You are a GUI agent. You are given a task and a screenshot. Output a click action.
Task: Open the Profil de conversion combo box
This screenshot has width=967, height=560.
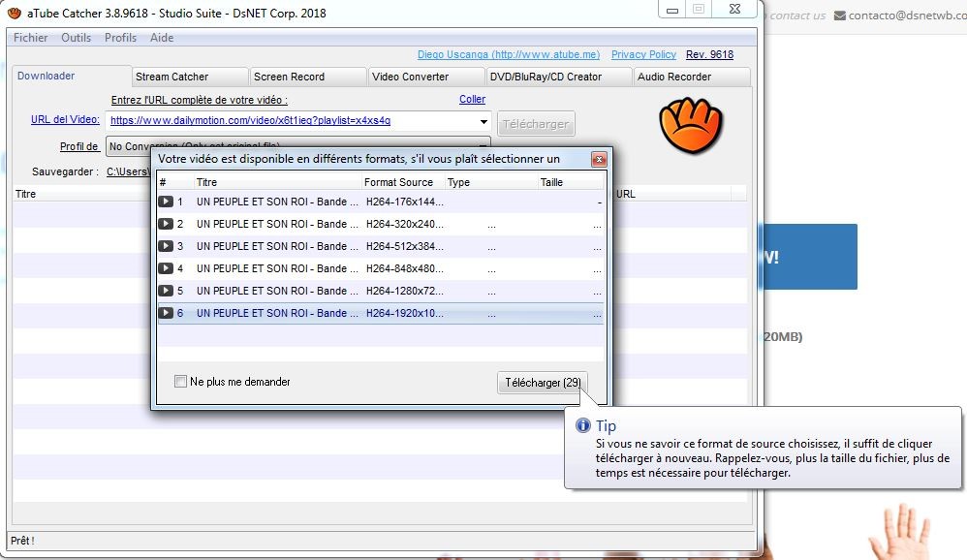click(x=298, y=146)
